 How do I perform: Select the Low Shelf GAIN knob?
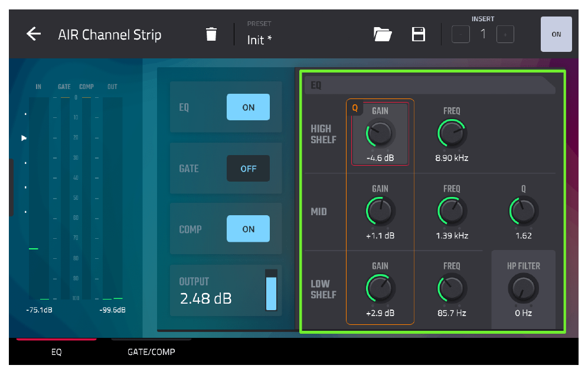click(x=380, y=288)
